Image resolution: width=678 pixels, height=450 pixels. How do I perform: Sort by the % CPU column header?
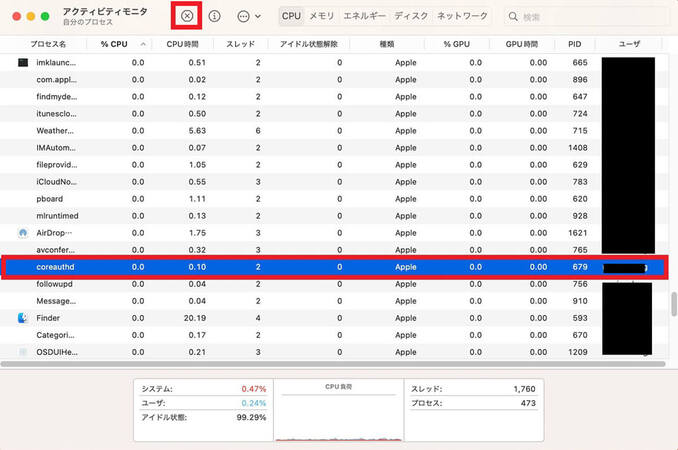114,44
